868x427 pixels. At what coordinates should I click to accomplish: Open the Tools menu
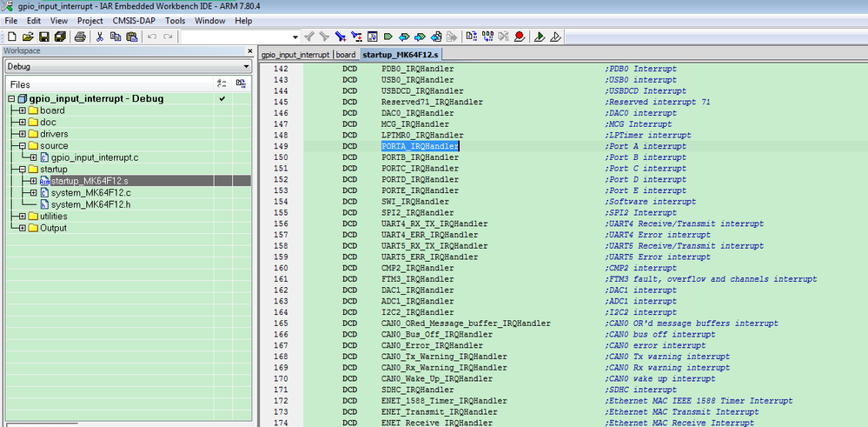(175, 21)
